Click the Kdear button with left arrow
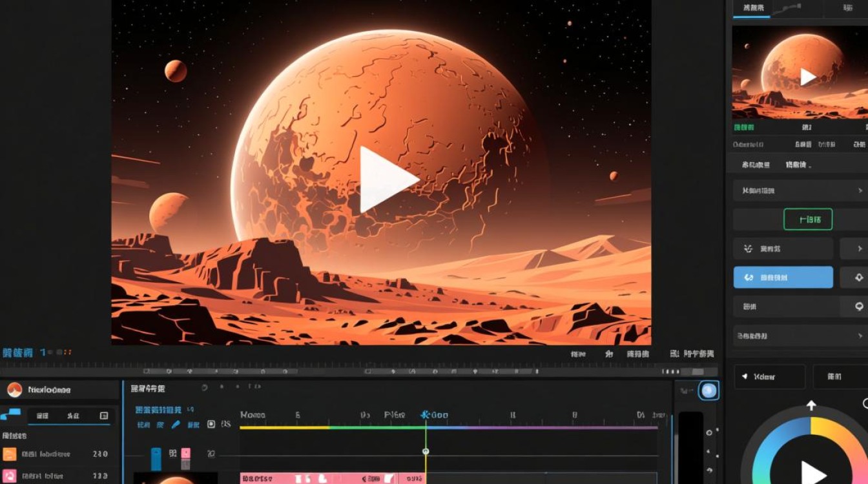Screen dimensions: 868x484 pyautogui.click(x=770, y=376)
